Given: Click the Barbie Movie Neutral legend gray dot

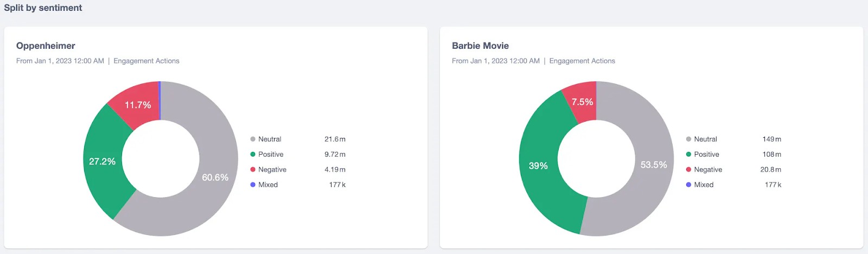Looking at the screenshot, I should (688, 139).
